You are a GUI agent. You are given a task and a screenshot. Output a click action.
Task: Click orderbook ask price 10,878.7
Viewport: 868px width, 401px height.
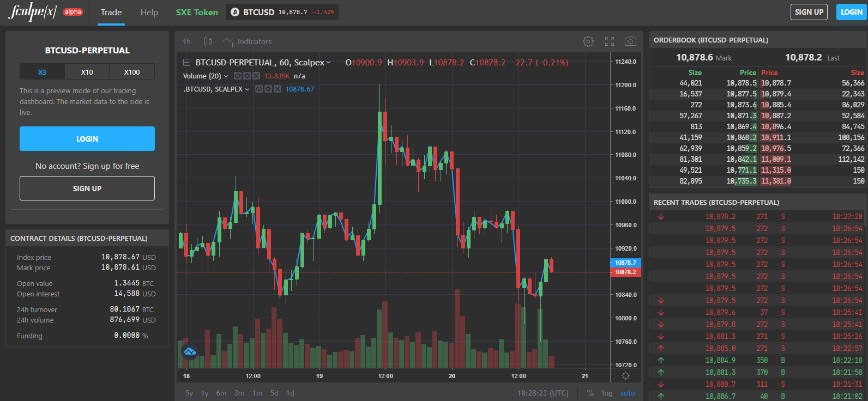point(776,83)
